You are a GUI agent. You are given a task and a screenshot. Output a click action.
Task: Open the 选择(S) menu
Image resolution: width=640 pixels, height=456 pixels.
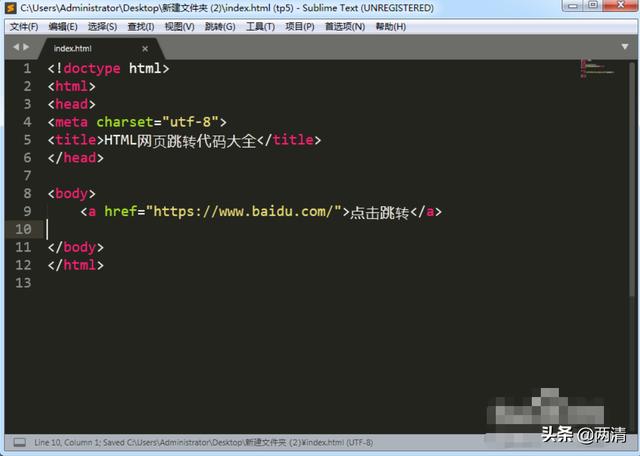[x=102, y=26]
